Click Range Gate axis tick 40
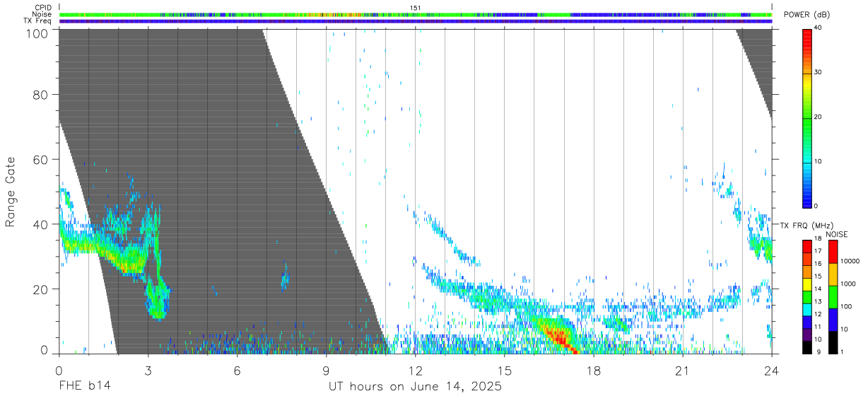868x401 pixels. [40, 224]
